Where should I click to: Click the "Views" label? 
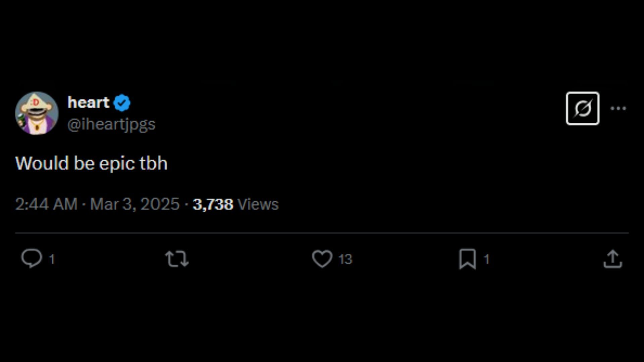(x=258, y=204)
